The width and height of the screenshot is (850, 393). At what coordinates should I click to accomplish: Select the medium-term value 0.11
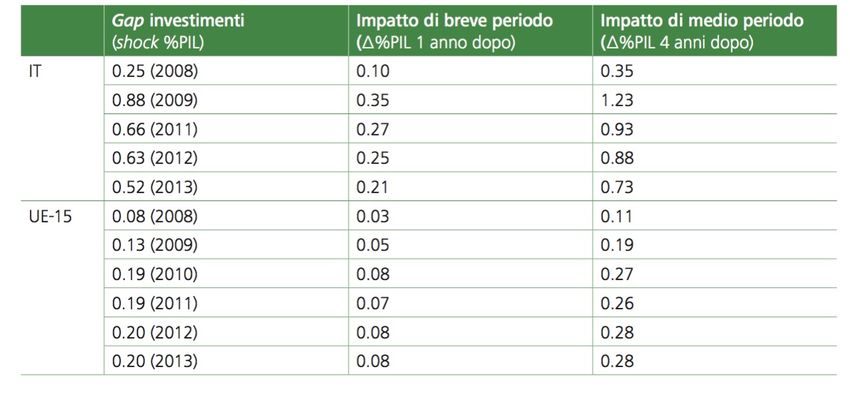tap(617, 216)
